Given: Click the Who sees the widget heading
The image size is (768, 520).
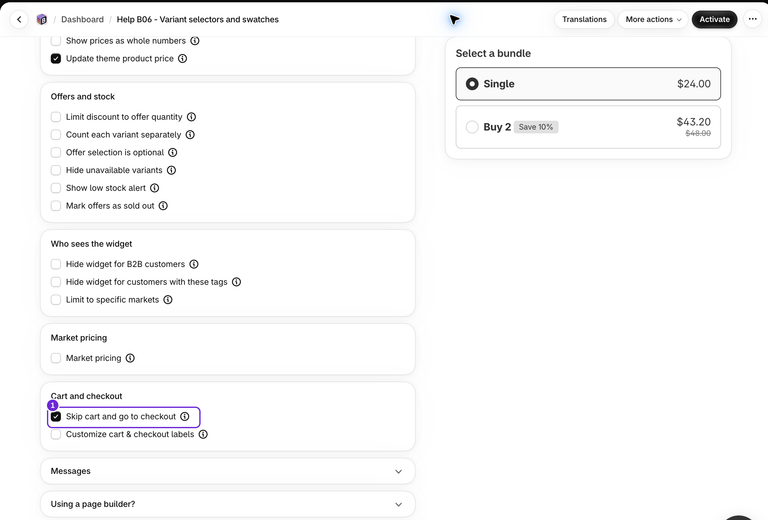Looking at the screenshot, I should (92, 244).
